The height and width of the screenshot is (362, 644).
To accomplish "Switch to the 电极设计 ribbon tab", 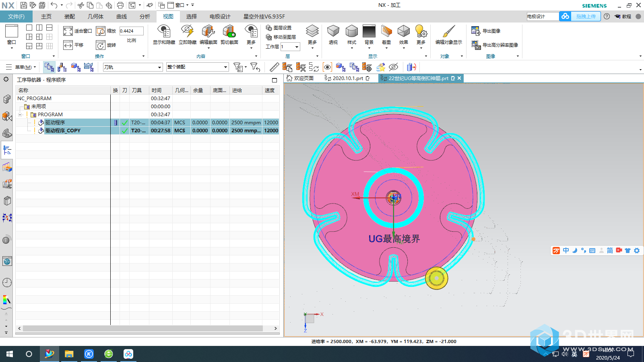I will pyautogui.click(x=220, y=16).
